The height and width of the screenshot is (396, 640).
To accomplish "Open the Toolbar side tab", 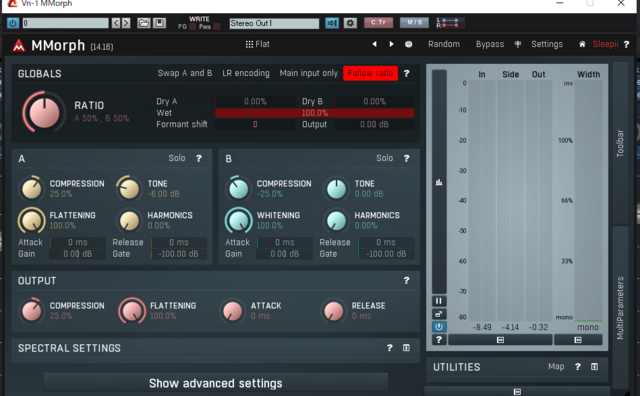I will [620, 143].
